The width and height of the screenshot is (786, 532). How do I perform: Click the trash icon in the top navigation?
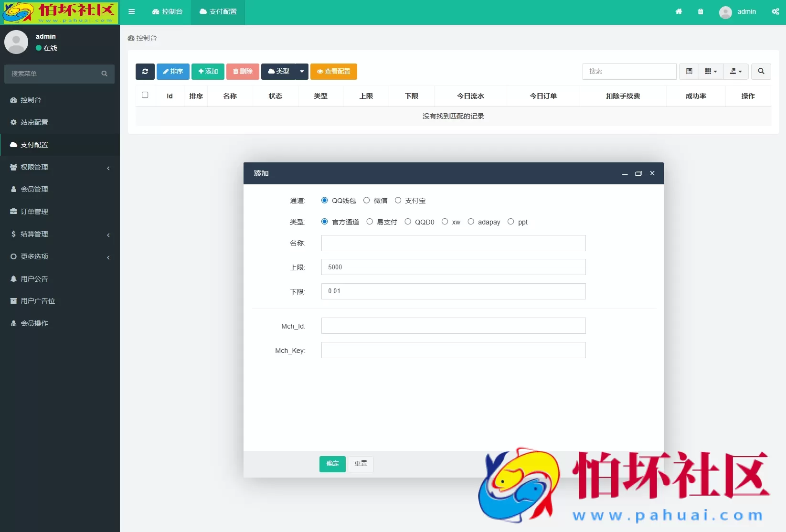click(x=701, y=11)
